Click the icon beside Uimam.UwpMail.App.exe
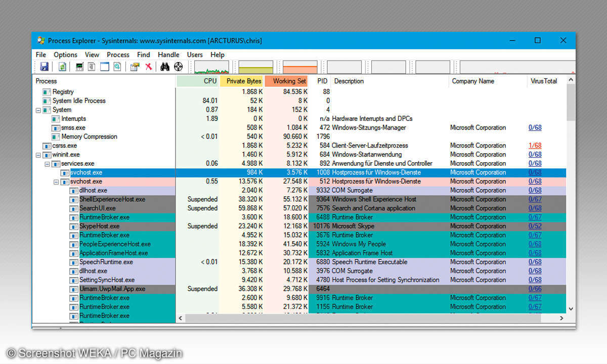 [74, 289]
